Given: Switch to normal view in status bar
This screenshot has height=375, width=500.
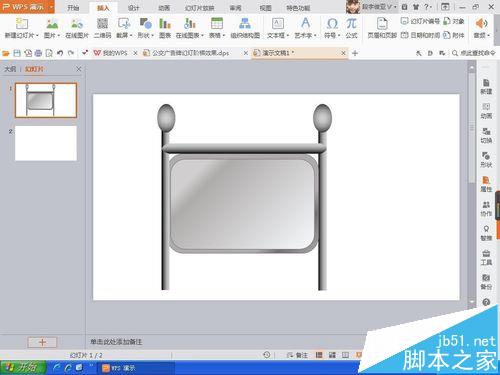Looking at the screenshot, I should click(319, 355).
